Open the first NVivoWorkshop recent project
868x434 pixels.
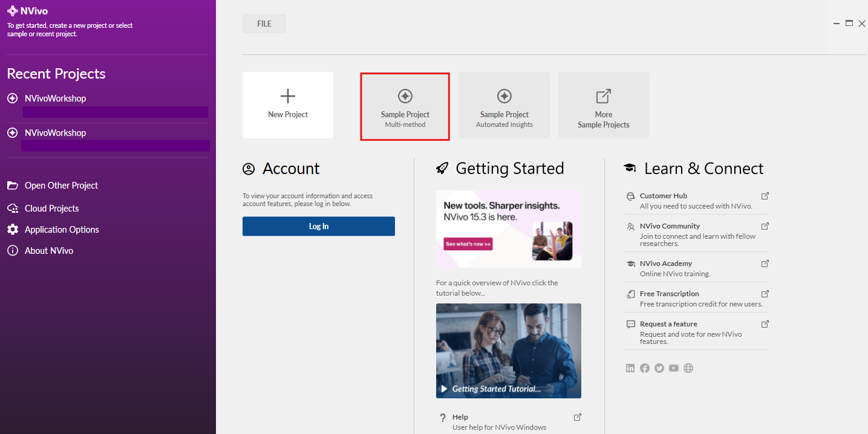[55, 99]
